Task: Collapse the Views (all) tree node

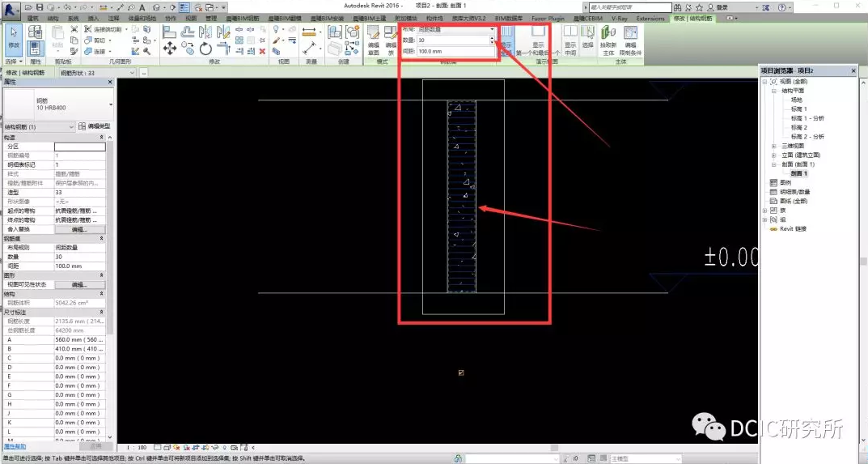Action: coord(765,82)
